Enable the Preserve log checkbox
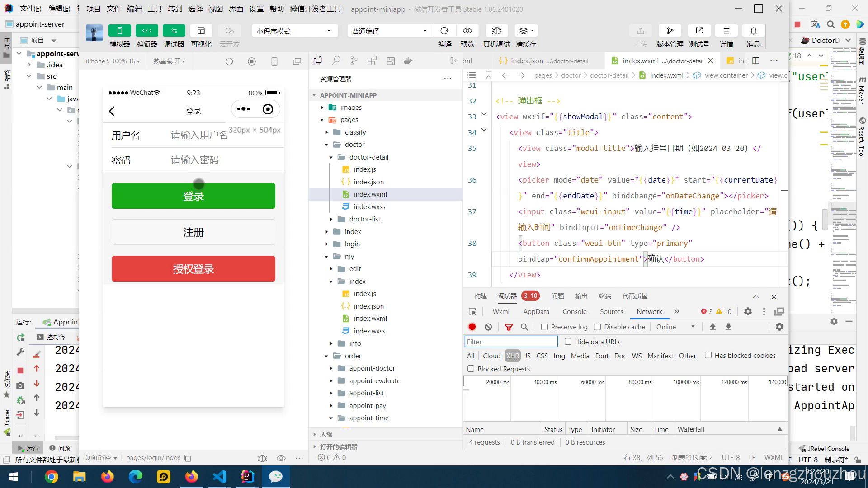The width and height of the screenshot is (868, 488). (544, 327)
